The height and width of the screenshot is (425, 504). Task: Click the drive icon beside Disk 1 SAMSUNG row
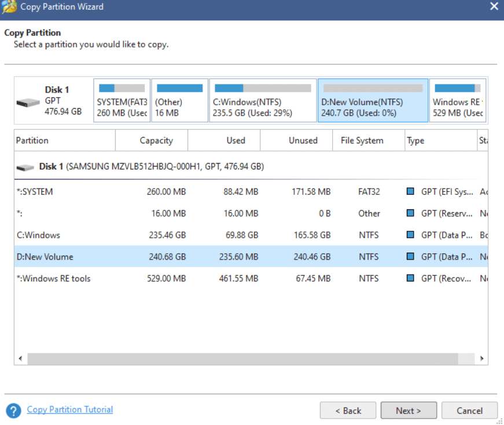[25, 167]
